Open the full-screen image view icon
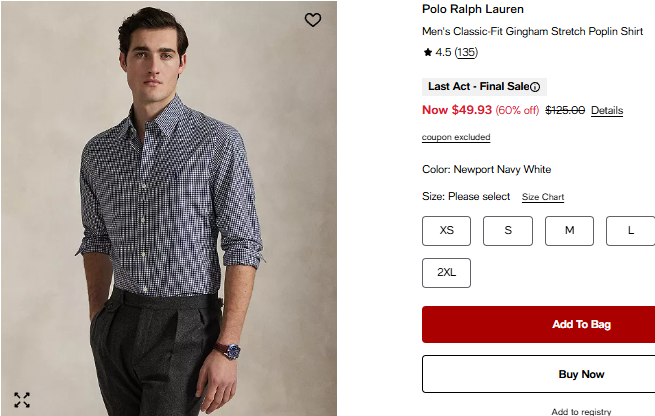 click(22, 400)
